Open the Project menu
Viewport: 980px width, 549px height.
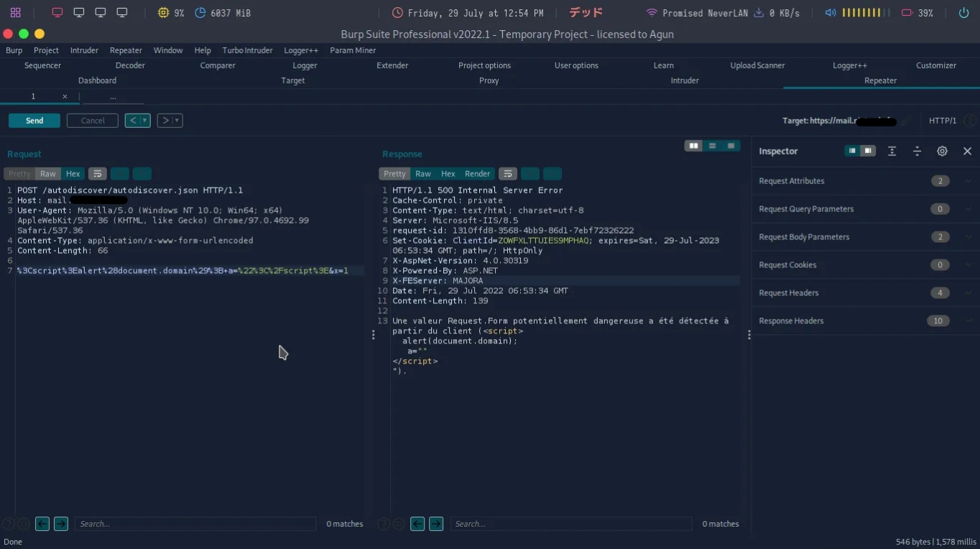tap(46, 50)
